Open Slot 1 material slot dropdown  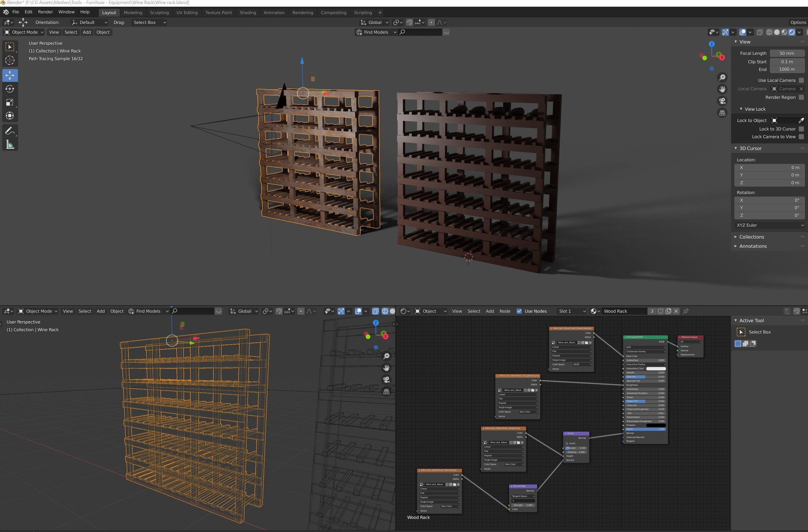572,311
